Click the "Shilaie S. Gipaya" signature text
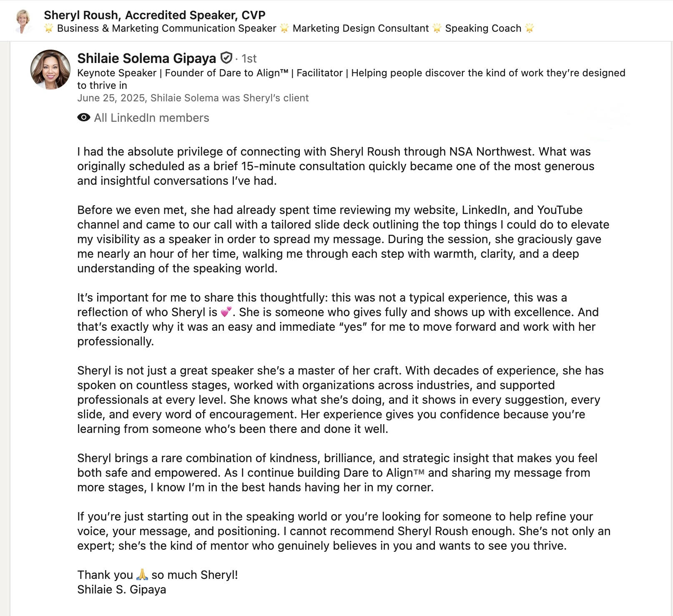The height and width of the screenshot is (616, 673). click(121, 589)
